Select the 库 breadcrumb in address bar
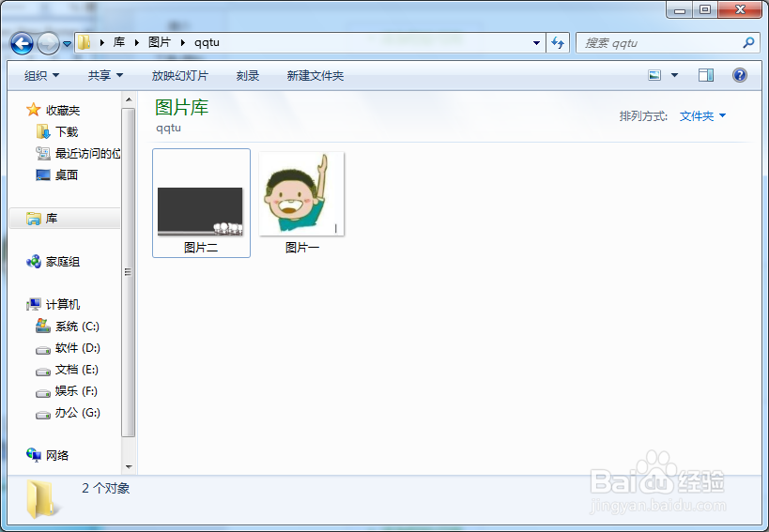769x532 pixels. (x=119, y=42)
